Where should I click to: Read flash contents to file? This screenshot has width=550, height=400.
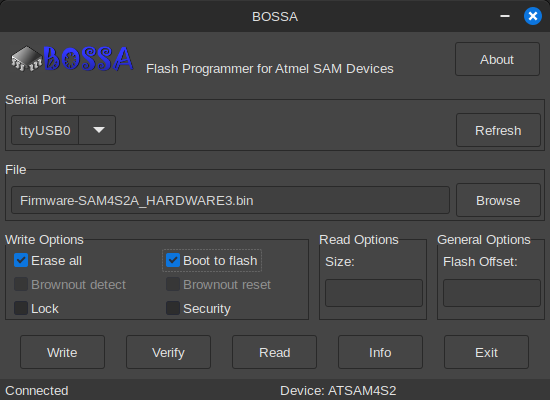(x=274, y=352)
